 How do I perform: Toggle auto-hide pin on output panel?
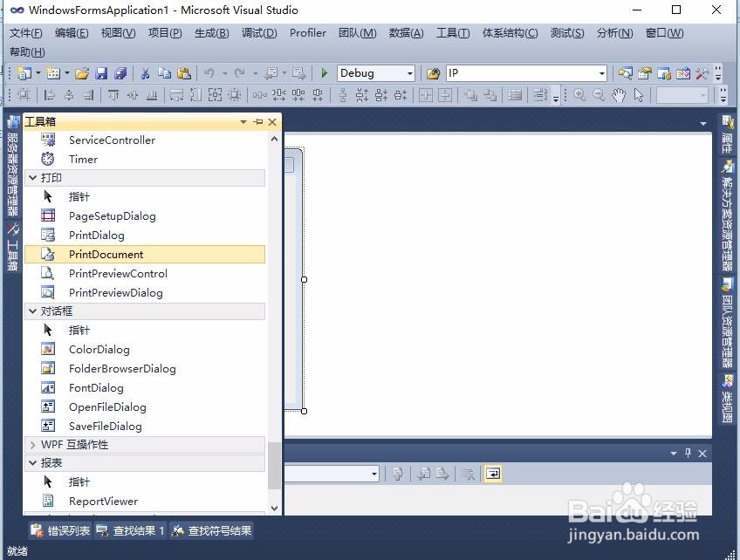(x=689, y=454)
